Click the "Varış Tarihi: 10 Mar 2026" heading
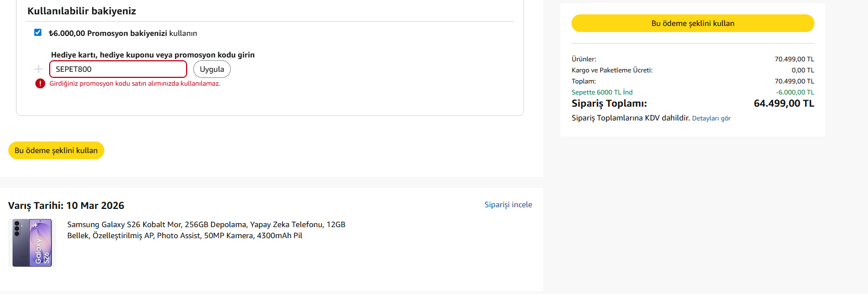This screenshot has width=868, height=294. [x=66, y=206]
